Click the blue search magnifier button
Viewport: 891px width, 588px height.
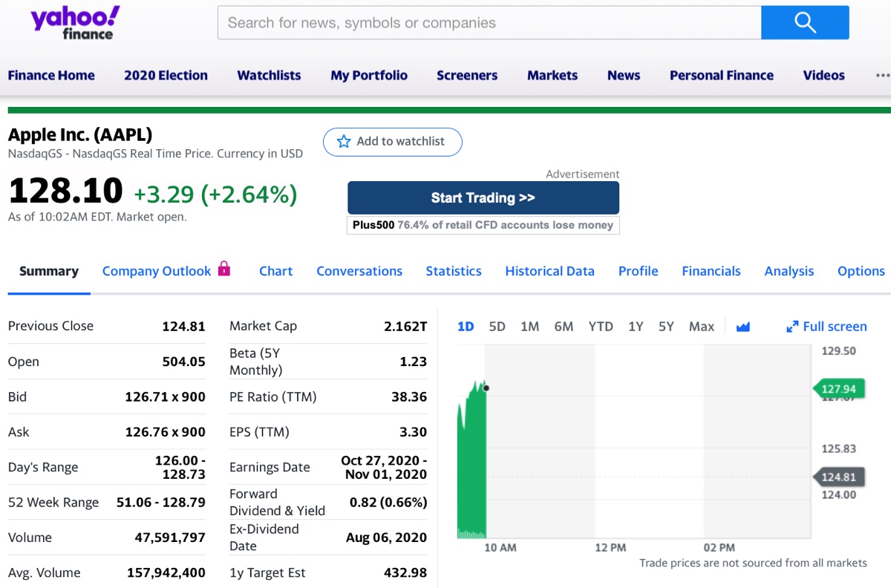pyautogui.click(x=805, y=22)
